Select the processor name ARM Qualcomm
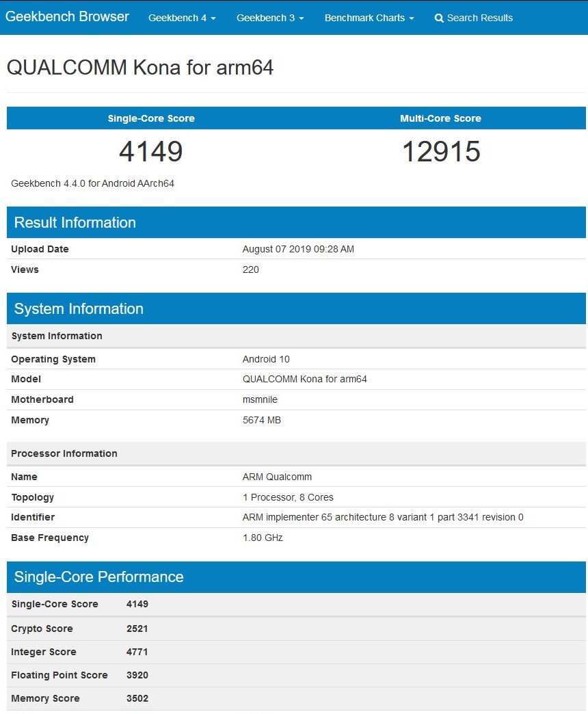Screen dimensions: 588x714 point(277,477)
